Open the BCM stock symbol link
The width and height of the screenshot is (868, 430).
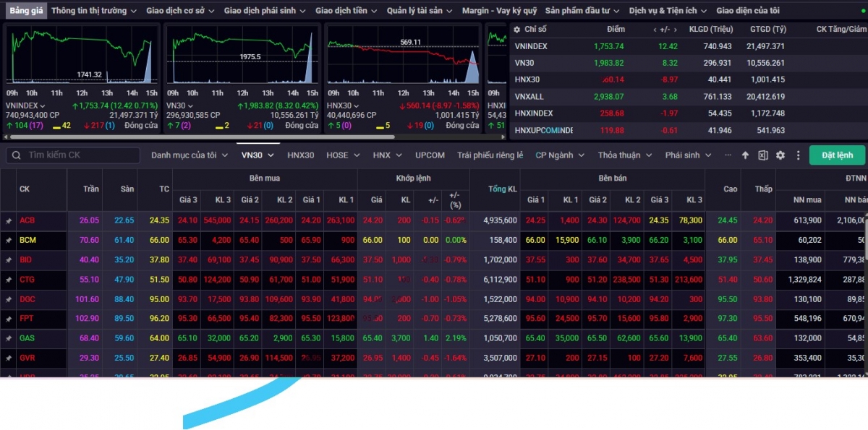click(x=27, y=240)
